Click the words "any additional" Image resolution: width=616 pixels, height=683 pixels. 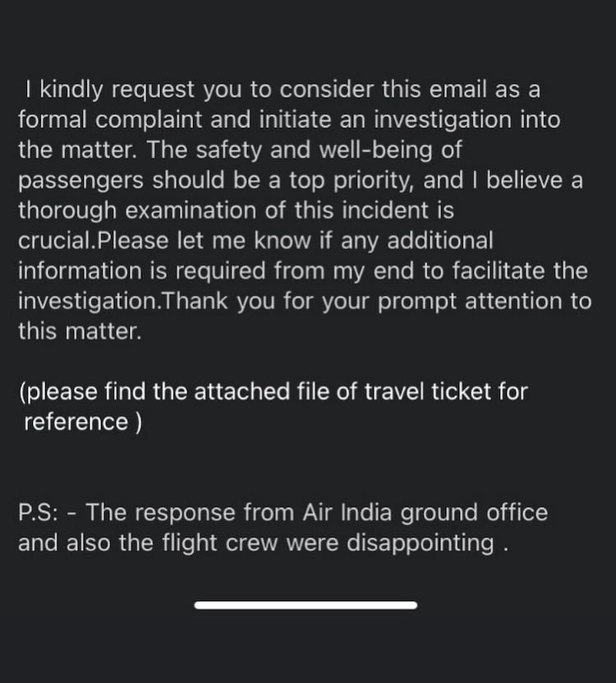tap(422, 242)
